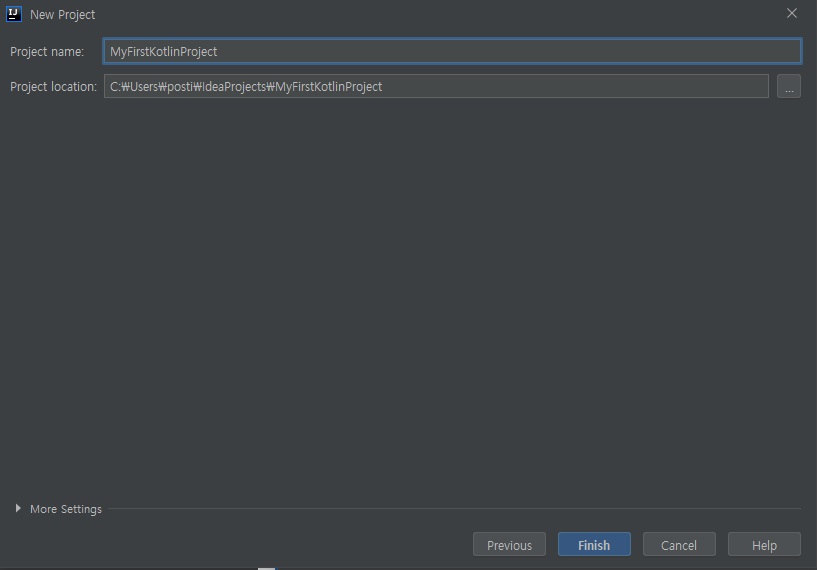This screenshot has width=817, height=570.
Task: Expand the More Settings section
Action: (57, 509)
